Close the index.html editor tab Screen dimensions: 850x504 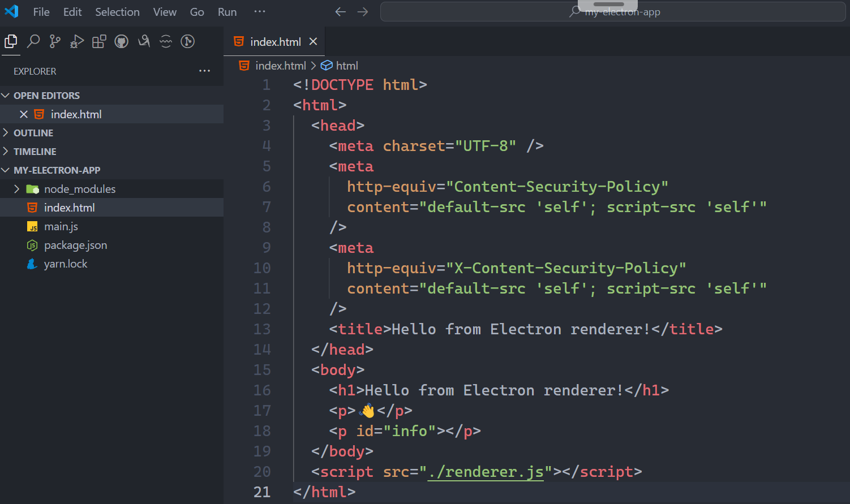313,41
